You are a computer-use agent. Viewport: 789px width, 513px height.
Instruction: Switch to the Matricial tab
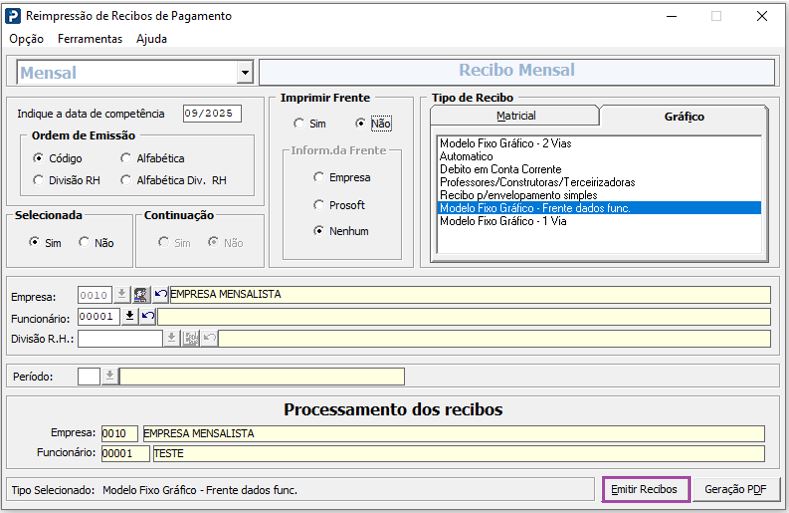point(515,116)
